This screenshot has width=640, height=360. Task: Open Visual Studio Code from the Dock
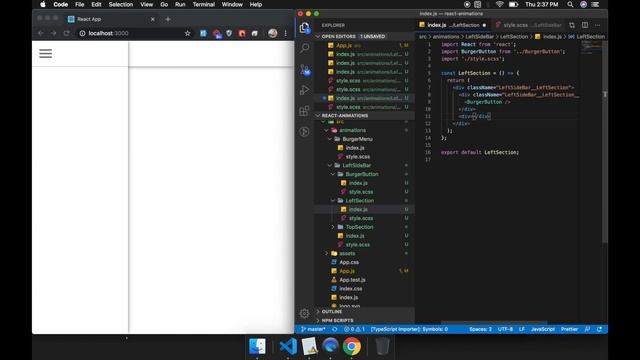tap(288, 347)
